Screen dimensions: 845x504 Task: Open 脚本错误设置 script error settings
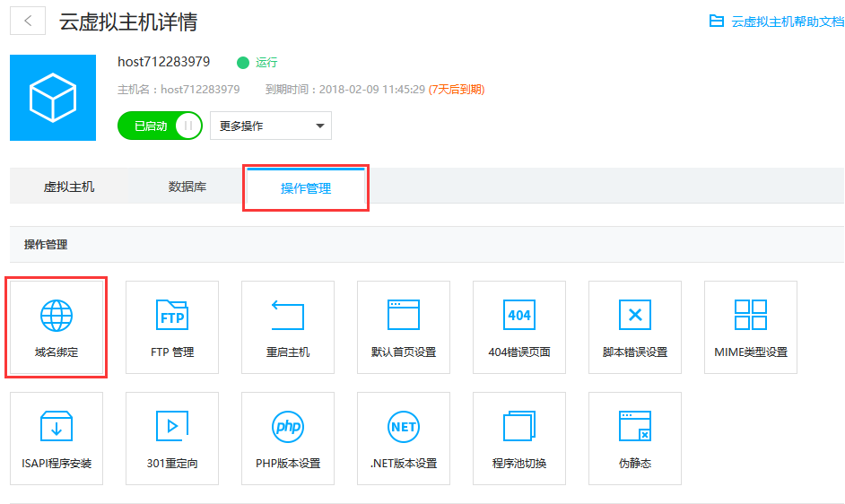pos(635,317)
